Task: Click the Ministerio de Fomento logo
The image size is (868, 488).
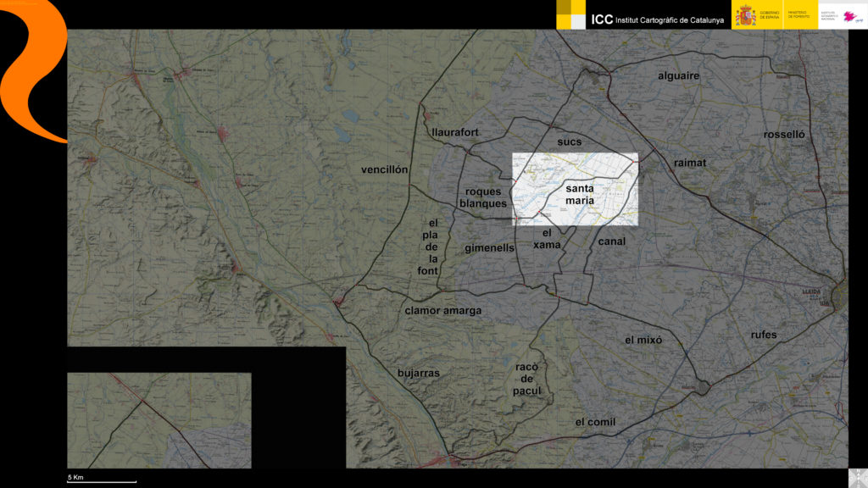Action: (798, 15)
